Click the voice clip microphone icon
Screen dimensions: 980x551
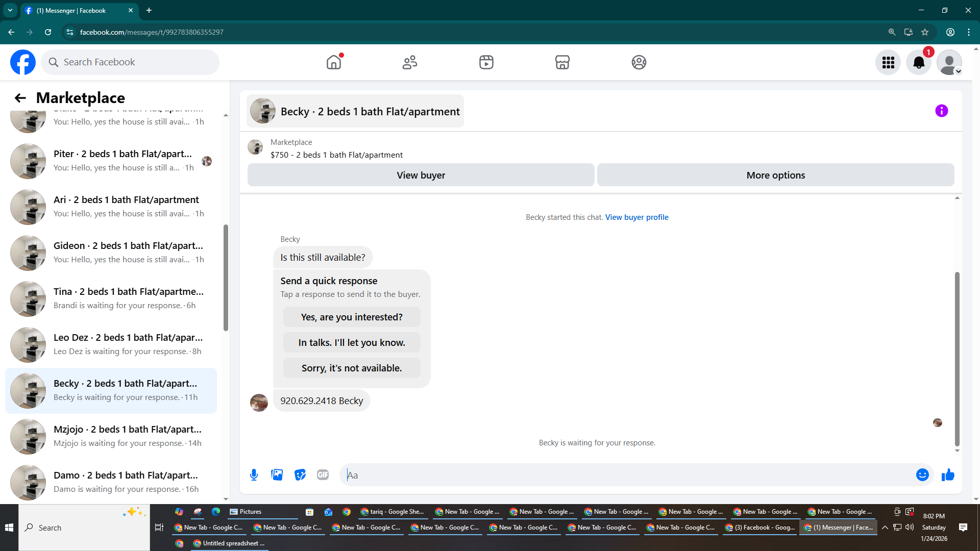(254, 475)
